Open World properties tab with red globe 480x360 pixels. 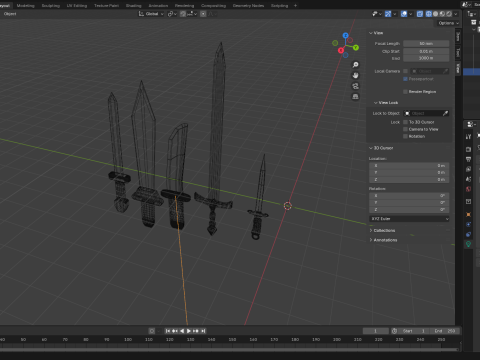click(x=468, y=189)
